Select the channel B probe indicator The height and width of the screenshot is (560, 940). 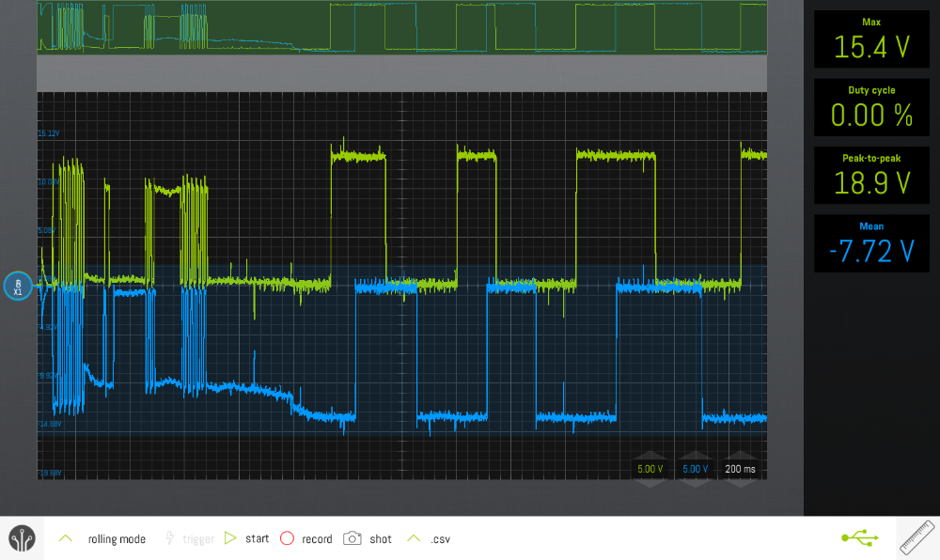pyautogui.click(x=17, y=287)
